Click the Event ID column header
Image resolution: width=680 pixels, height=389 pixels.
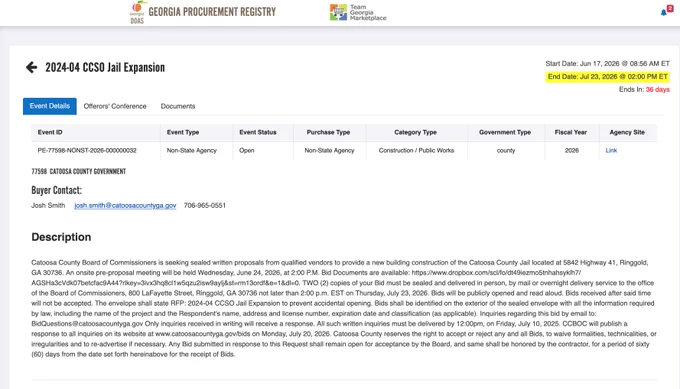click(x=50, y=132)
